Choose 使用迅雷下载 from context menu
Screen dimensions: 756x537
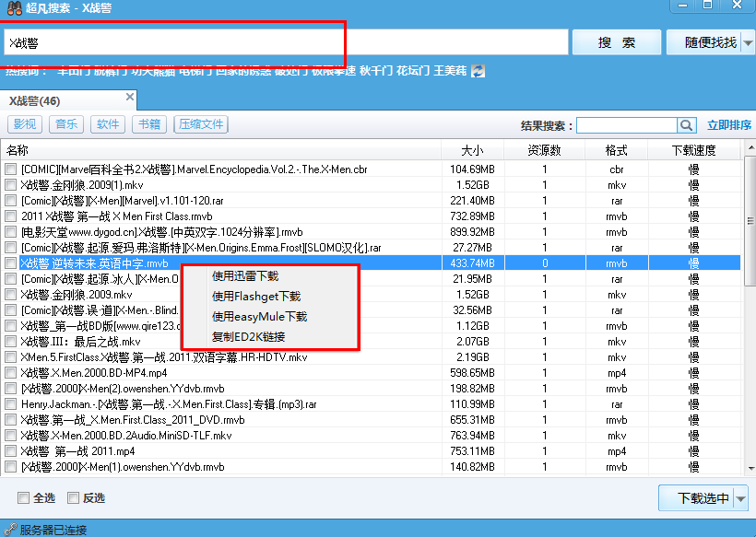click(245, 276)
